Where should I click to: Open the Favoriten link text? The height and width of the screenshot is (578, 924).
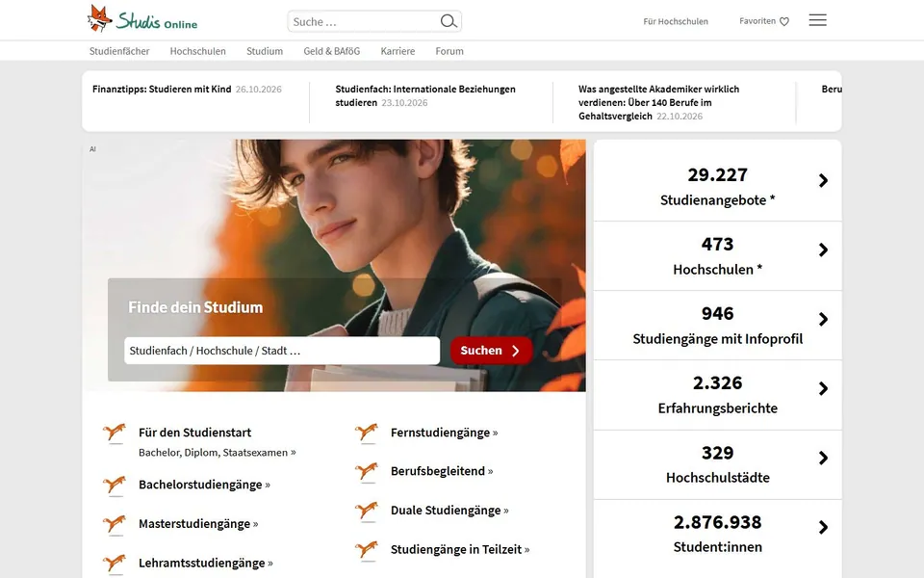757,21
